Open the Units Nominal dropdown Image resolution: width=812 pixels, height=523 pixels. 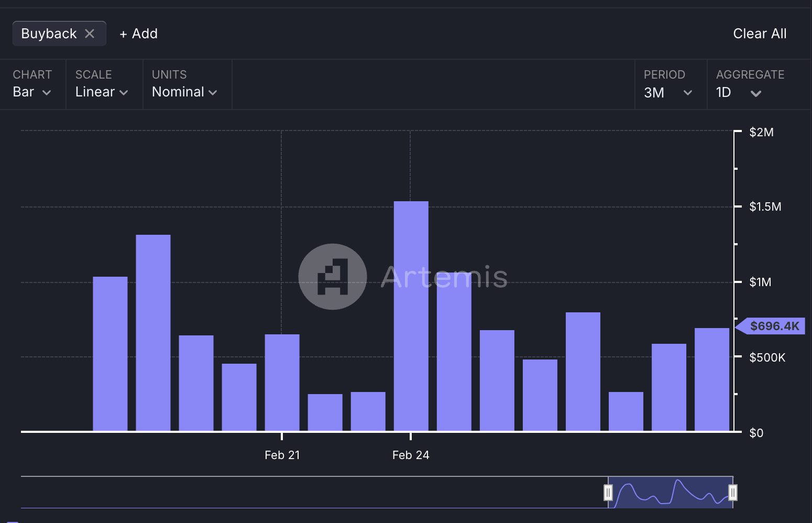pos(184,92)
